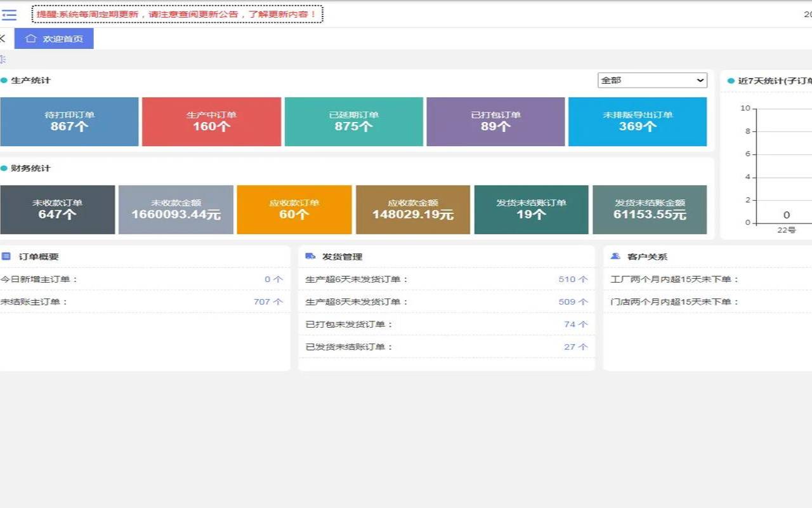Click the truck icon next to 发货管理
The width and height of the screenshot is (812, 508).
click(310, 256)
